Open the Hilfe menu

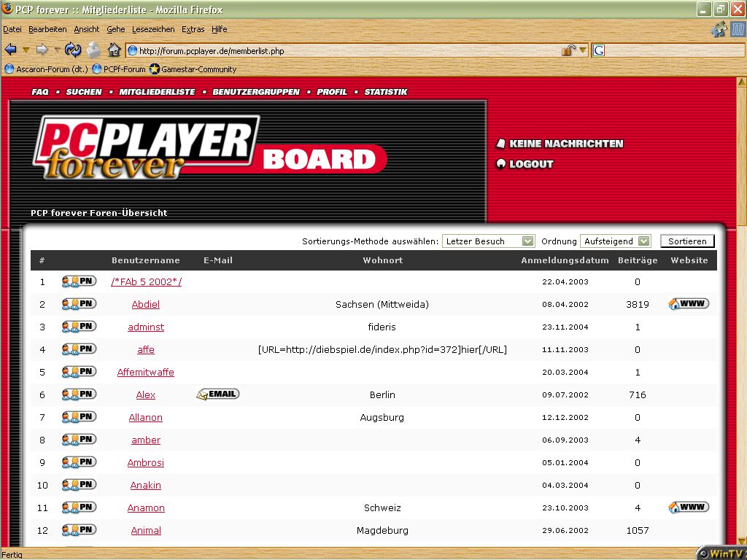coord(219,29)
